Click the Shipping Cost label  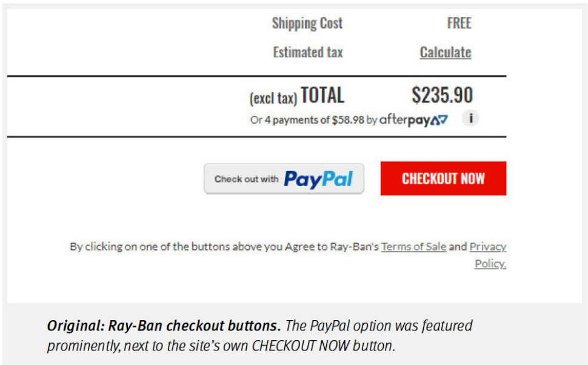307,24
